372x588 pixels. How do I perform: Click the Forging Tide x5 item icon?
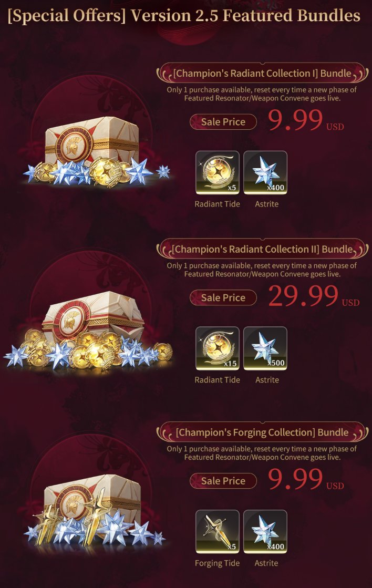point(217,532)
